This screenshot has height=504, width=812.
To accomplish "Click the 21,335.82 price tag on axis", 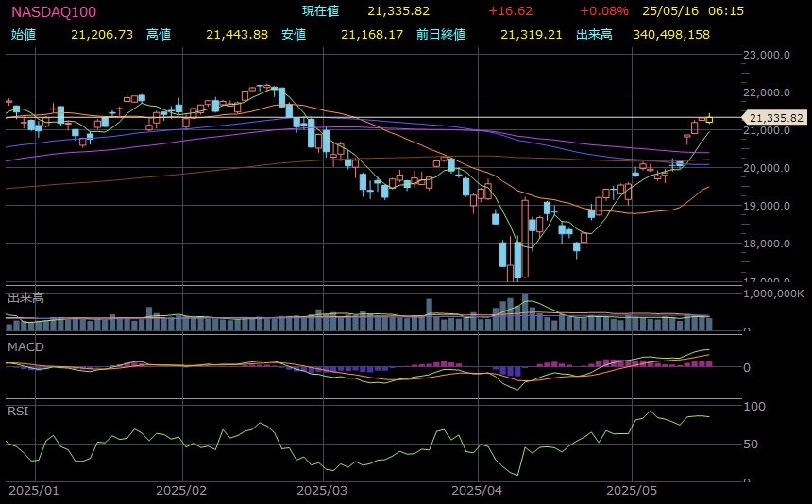I will 775,118.
